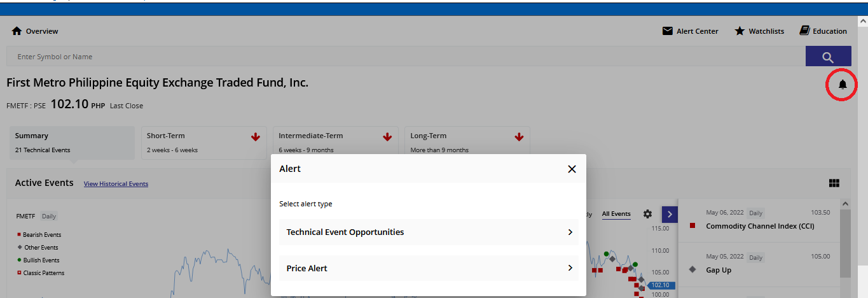Expand Technical Event Opportunities chevron
The width and height of the screenshot is (868, 298).
[x=570, y=232]
